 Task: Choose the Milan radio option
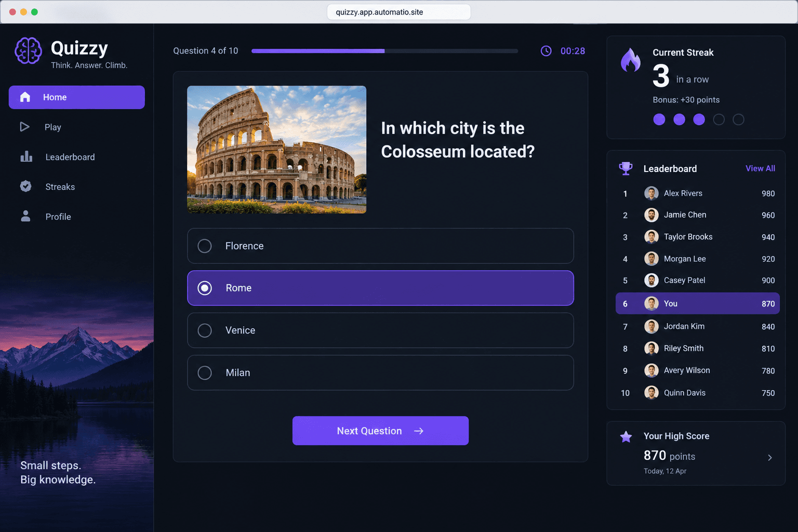point(205,373)
